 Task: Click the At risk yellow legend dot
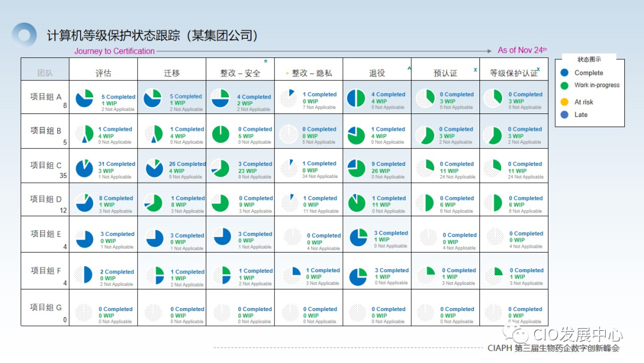point(564,102)
